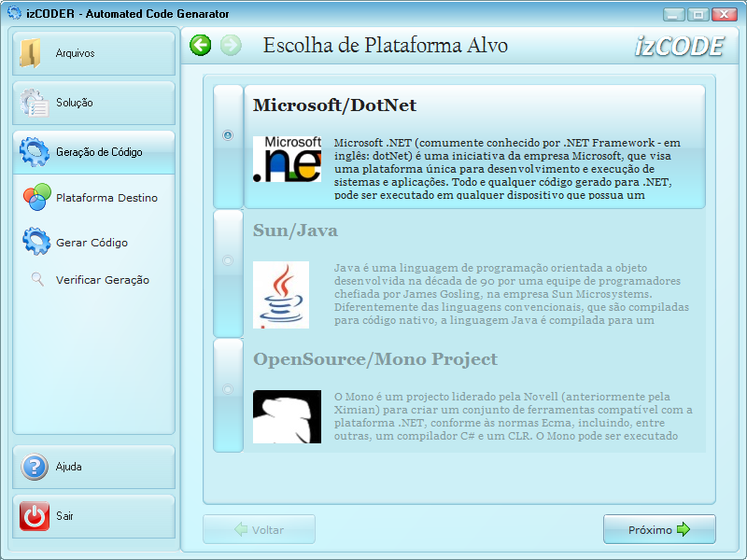Exit via the Sair button

[94, 516]
